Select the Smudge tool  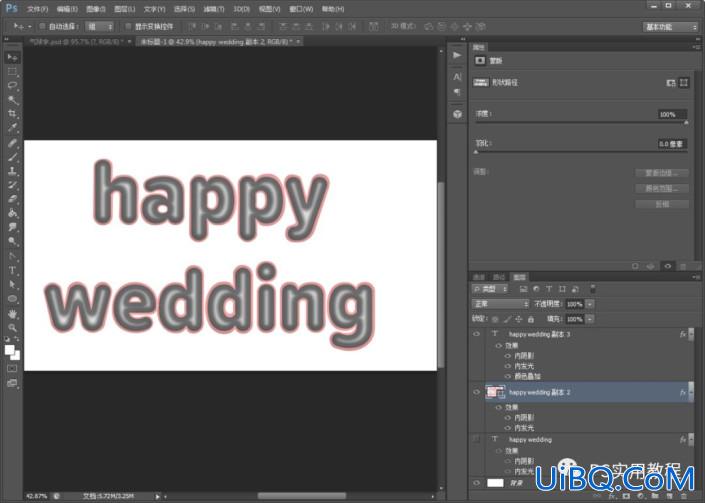point(12,227)
